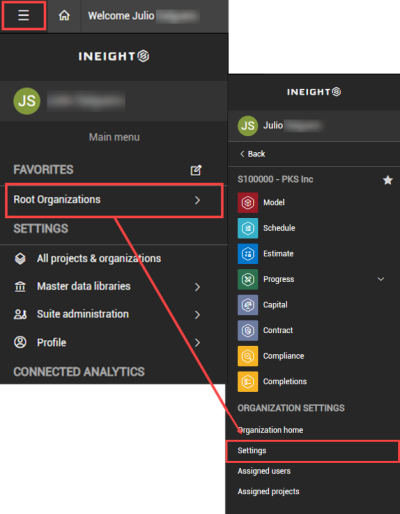The width and height of the screenshot is (400, 514).
Task: Click the Profile person icon
Action: click(20, 342)
